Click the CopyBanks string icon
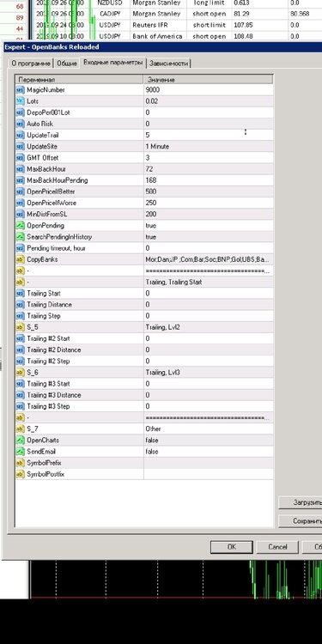The image size is (322, 644). point(20,259)
